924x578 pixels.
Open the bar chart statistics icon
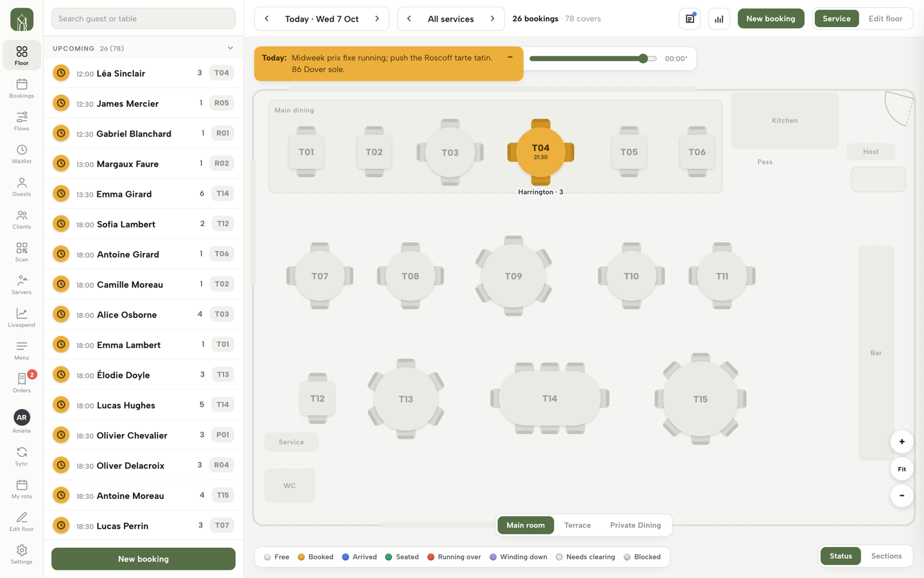pyautogui.click(x=719, y=19)
